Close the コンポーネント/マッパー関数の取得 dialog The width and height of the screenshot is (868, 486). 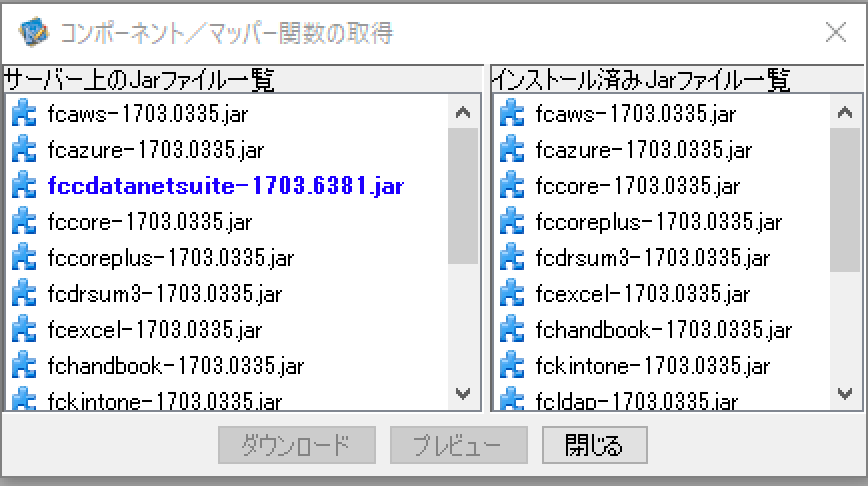(836, 32)
